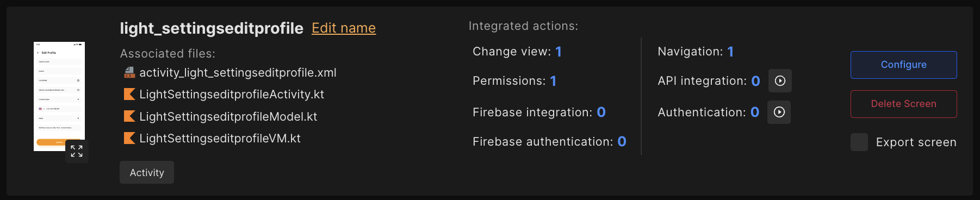Open the Edit Profile screen thumbnail

[59, 96]
